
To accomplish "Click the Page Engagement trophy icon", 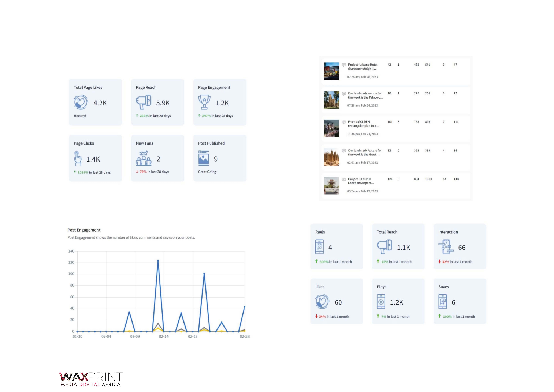I will click(x=204, y=102).
